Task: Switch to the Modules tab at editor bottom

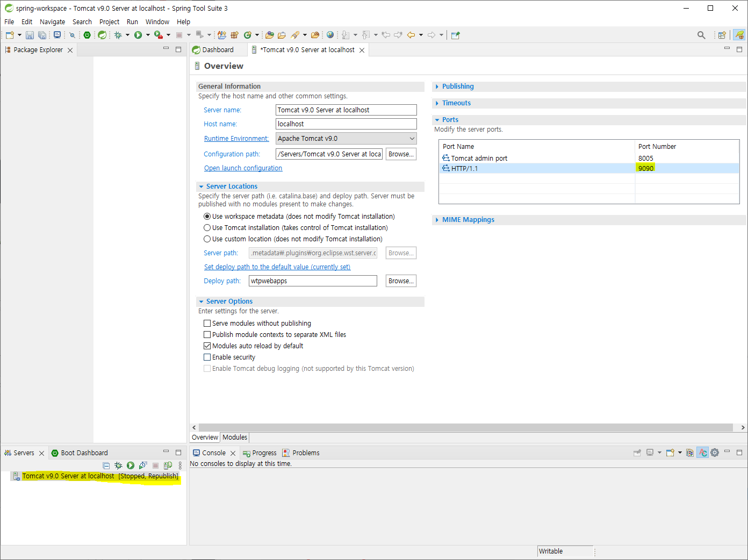Action: tap(235, 437)
